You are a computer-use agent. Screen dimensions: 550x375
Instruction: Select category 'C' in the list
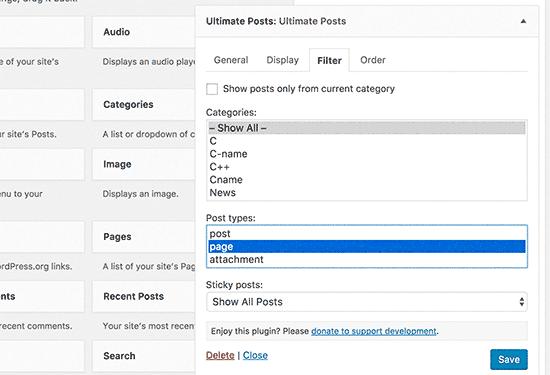point(367,141)
